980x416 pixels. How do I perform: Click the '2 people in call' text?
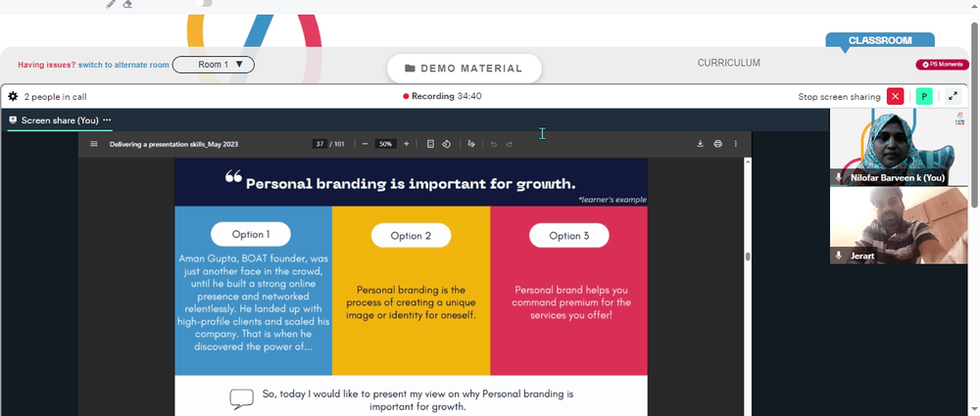(x=55, y=97)
